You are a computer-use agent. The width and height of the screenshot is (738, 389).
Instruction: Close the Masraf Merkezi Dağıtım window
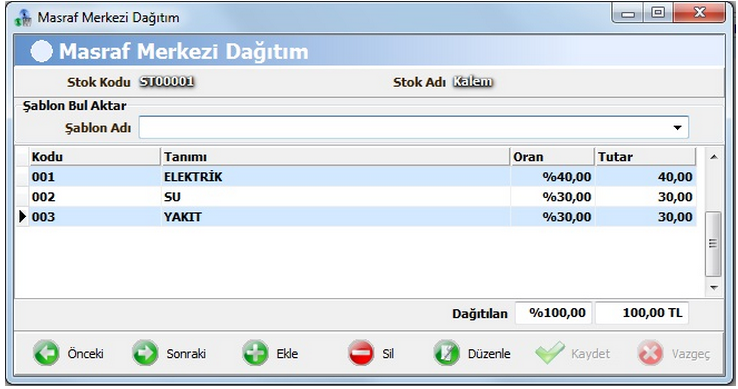[x=699, y=13]
